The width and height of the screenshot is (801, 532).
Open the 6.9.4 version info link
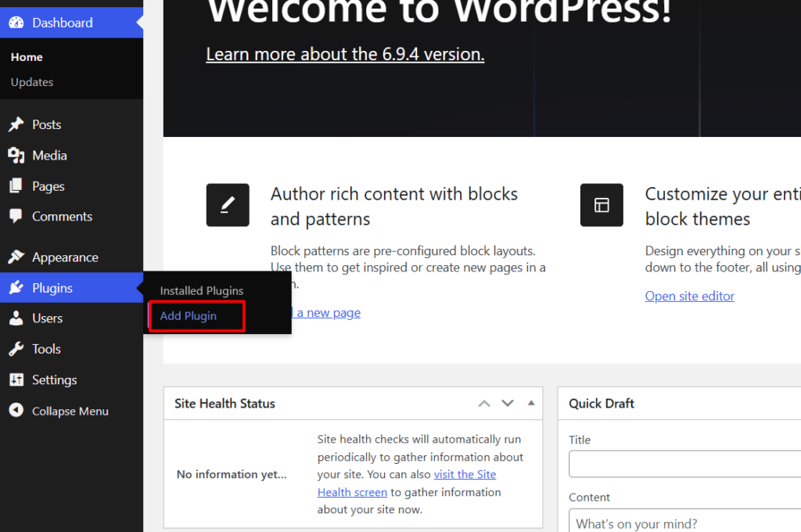coord(345,54)
